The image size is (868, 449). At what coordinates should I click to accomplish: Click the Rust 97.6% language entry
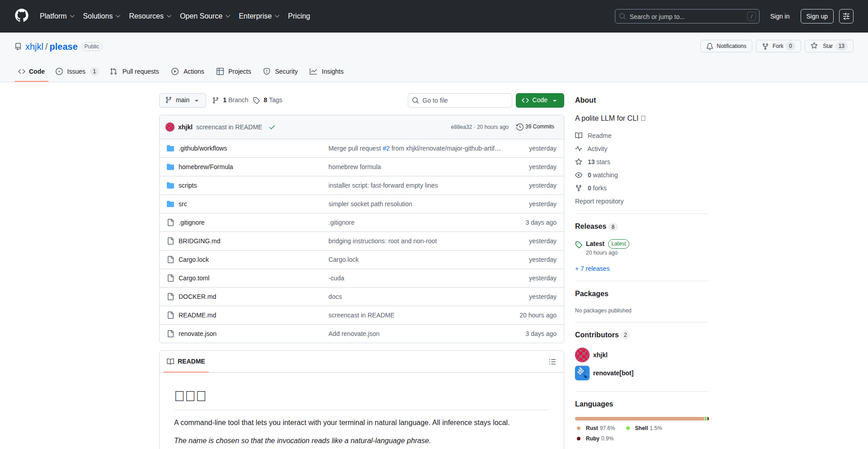click(x=596, y=428)
